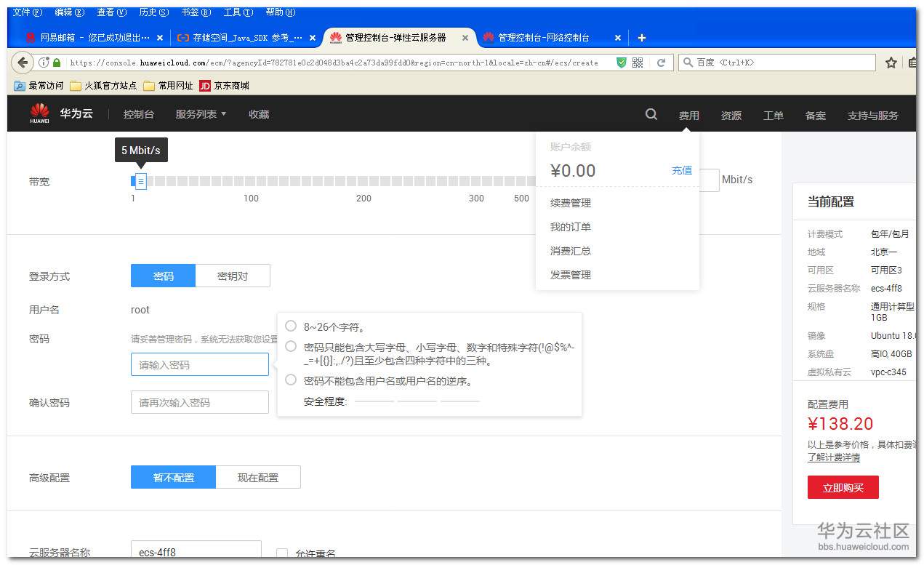This screenshot has width=924, height=565.
Task: Open 支持与服务 in header
Action: coord(873,115)
